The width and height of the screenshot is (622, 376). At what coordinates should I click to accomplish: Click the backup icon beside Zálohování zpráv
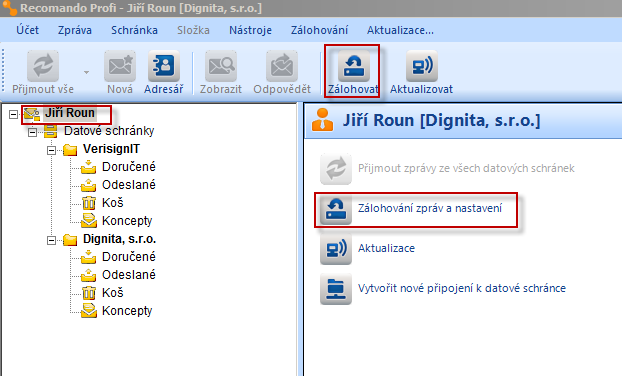point(336,209)
